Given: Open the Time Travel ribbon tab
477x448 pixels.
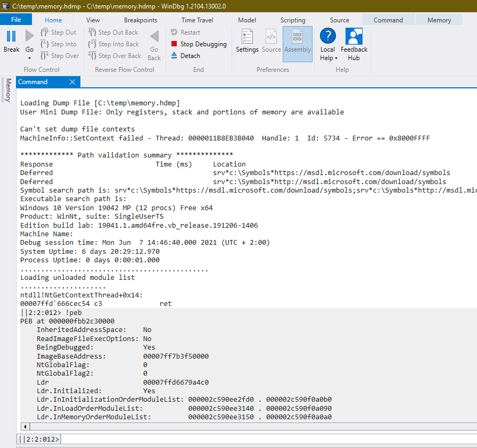Looking at the screenshot, I should pos(197,20).
